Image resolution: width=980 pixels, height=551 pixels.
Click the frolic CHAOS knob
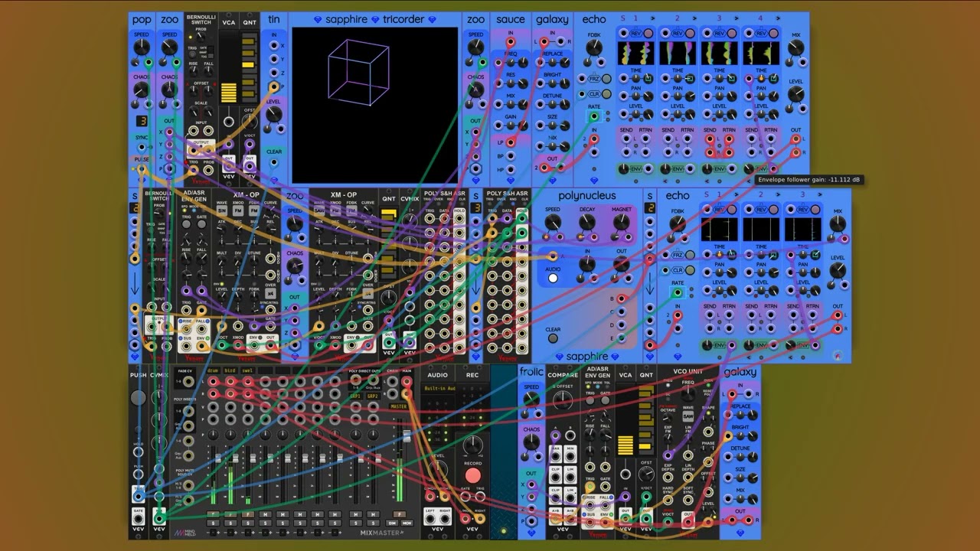pyautogui.click(x=531, y=441)
